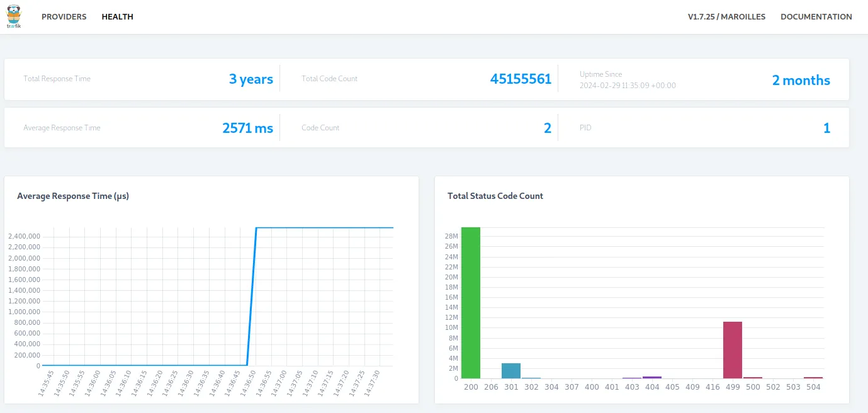Click the 14:37:30 time axis label
Image resolution: width=868 pixels, height=413 pixels.
click(373, 384)
